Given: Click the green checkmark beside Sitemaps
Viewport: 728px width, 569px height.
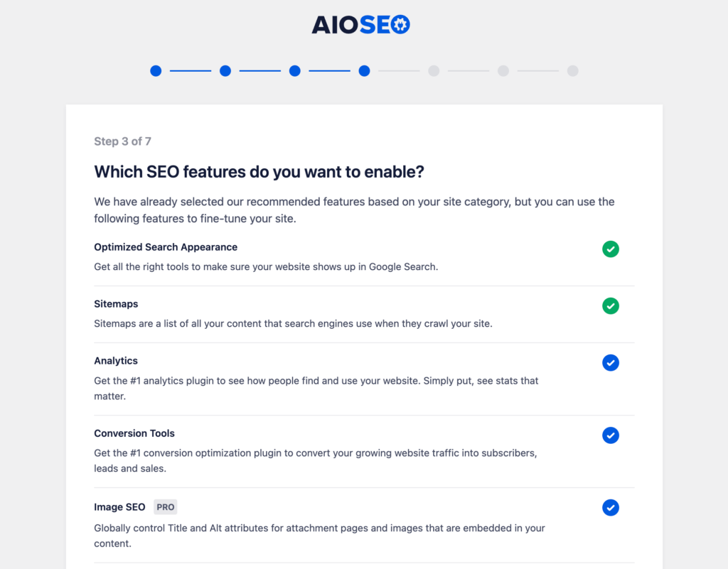Looking at the screenshot, I should pos(611,305).
